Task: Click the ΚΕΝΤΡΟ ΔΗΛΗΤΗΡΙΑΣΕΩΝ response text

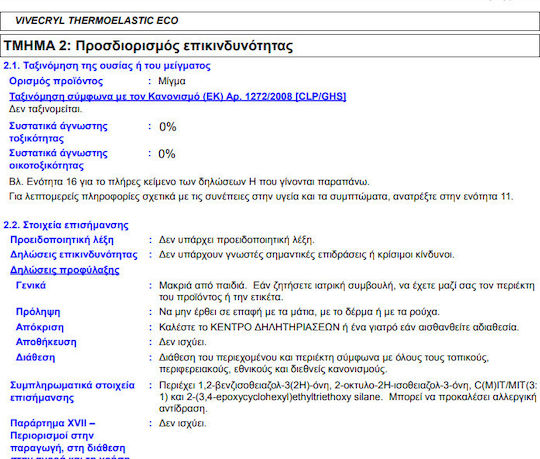Action: pyautogui.click(x=339, y=327)
